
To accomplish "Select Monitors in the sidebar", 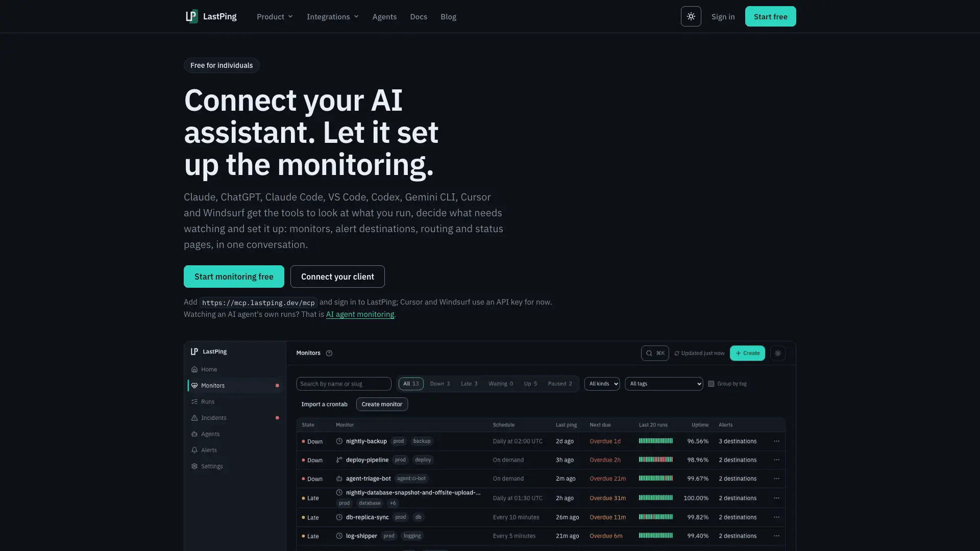I will [235, 386].
